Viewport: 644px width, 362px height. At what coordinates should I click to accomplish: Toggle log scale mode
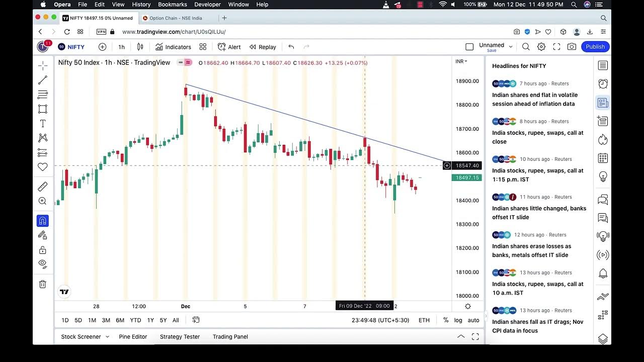pos(458,320)
